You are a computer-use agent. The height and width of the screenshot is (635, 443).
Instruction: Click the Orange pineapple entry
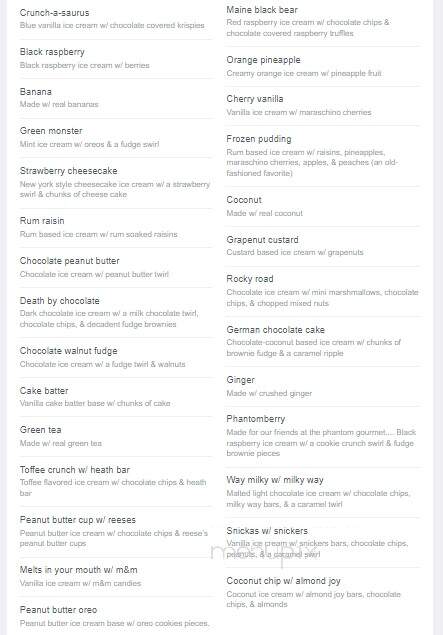pyautogui.click(x=264, y=60)
